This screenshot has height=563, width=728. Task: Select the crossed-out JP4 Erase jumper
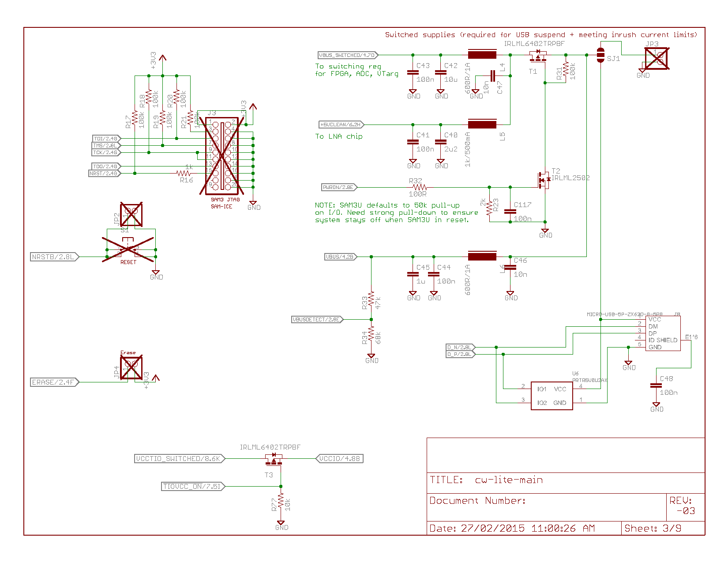[131, 367]
